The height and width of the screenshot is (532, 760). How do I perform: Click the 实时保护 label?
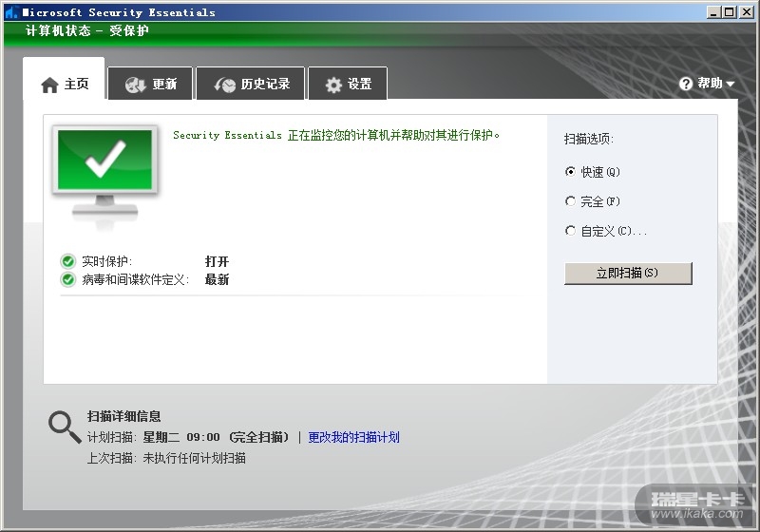(x=106, y=261)
